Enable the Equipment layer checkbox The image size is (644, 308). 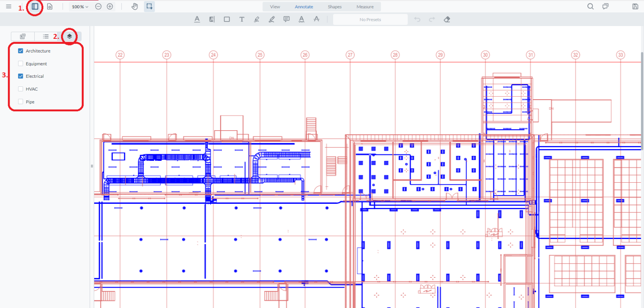[21, 64]
